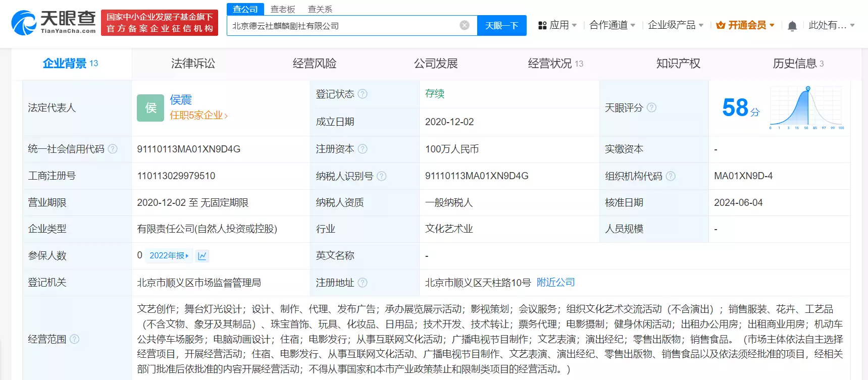Open help icon next to 注册资本

(363, 149)
